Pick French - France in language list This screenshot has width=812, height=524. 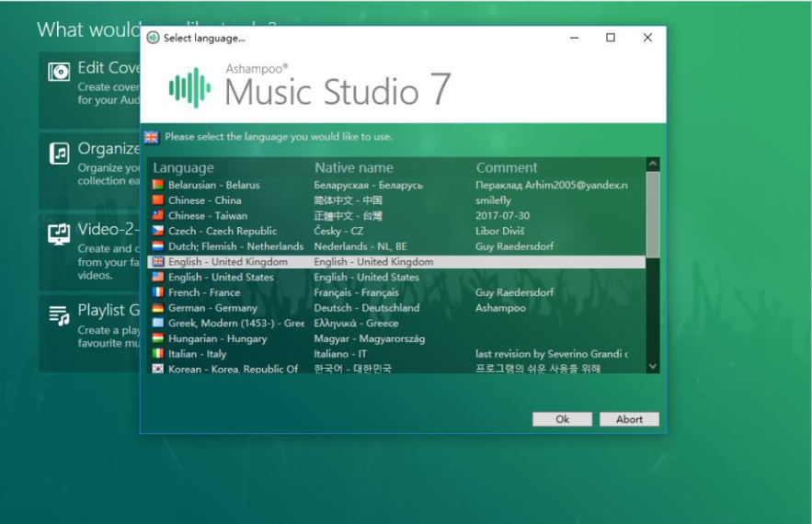204,292
